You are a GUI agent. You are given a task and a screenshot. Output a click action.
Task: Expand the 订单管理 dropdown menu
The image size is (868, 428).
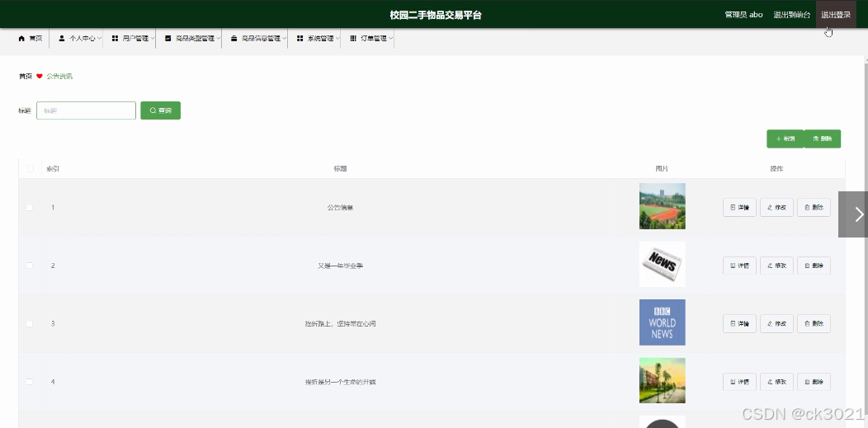[x=371, y=39]
